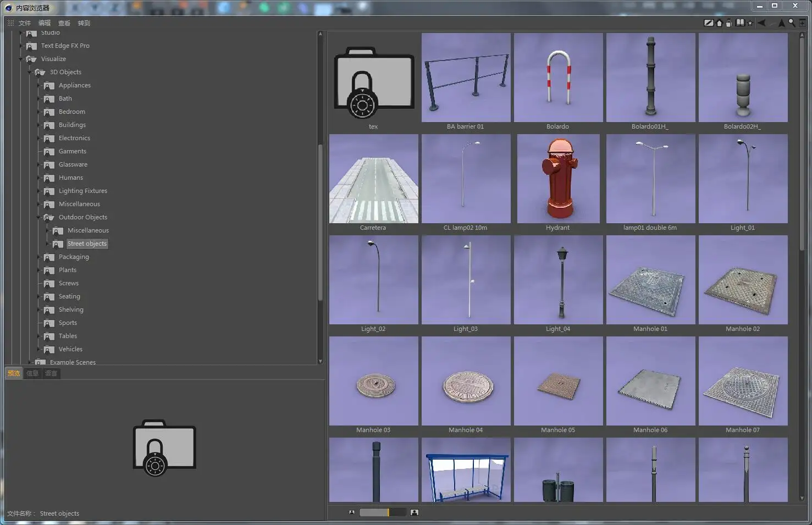Open the 查看 menu
The height and width of the screenshot is (525, 812).
coord(64,23)
